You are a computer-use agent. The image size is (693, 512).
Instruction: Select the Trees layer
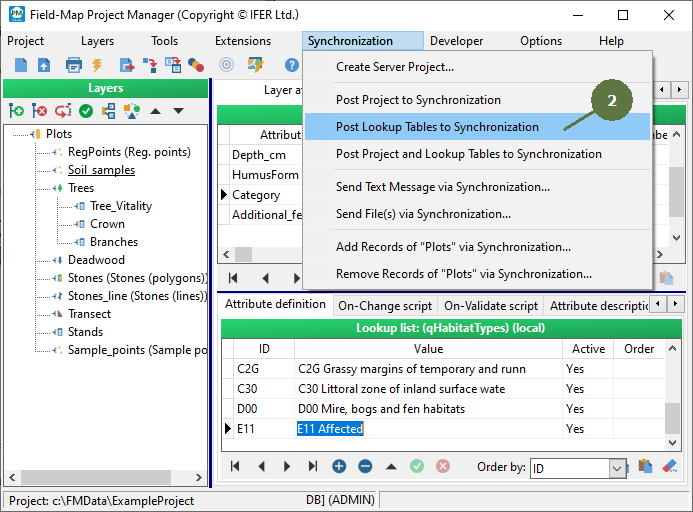[x=81, y=188]
